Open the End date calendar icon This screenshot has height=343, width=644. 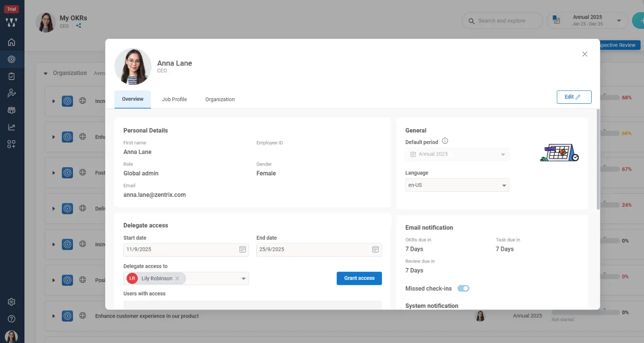click(375, 249)
